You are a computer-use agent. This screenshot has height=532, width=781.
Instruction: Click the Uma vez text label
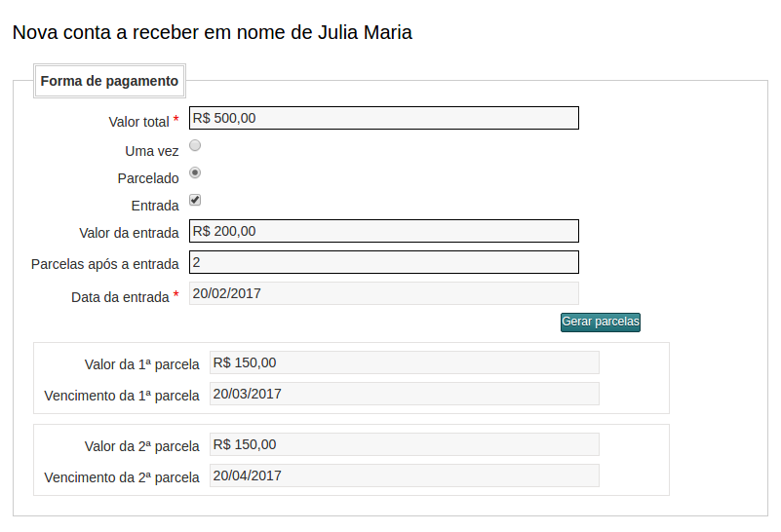[x=152, y=151]
